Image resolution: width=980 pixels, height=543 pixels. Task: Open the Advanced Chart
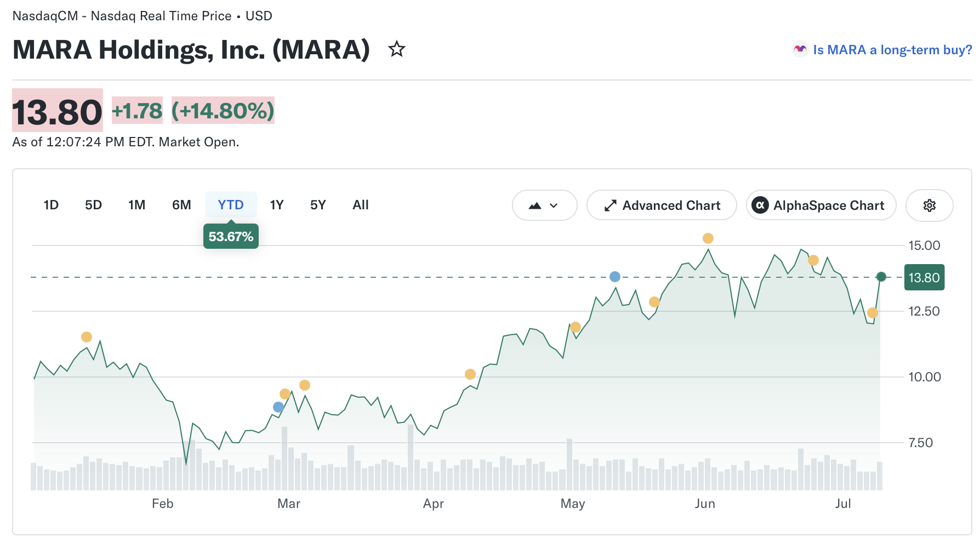click(x=662, y=205)
